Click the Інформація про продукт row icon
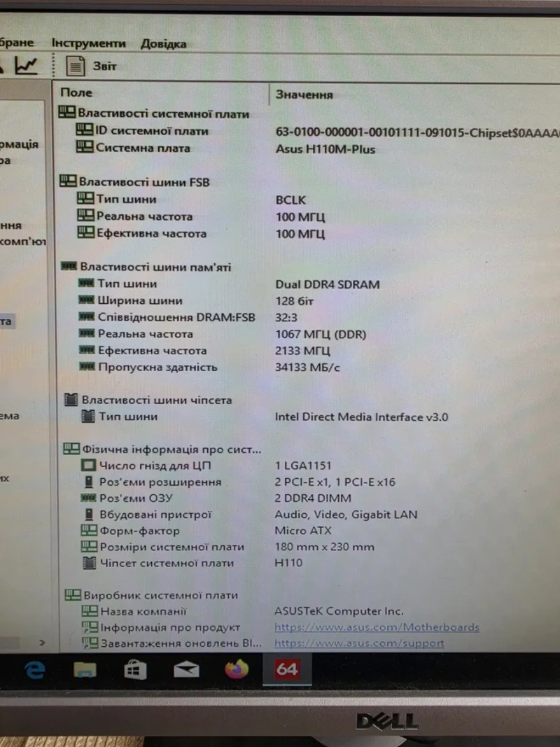The image size is (560, 747). (90, 627)
